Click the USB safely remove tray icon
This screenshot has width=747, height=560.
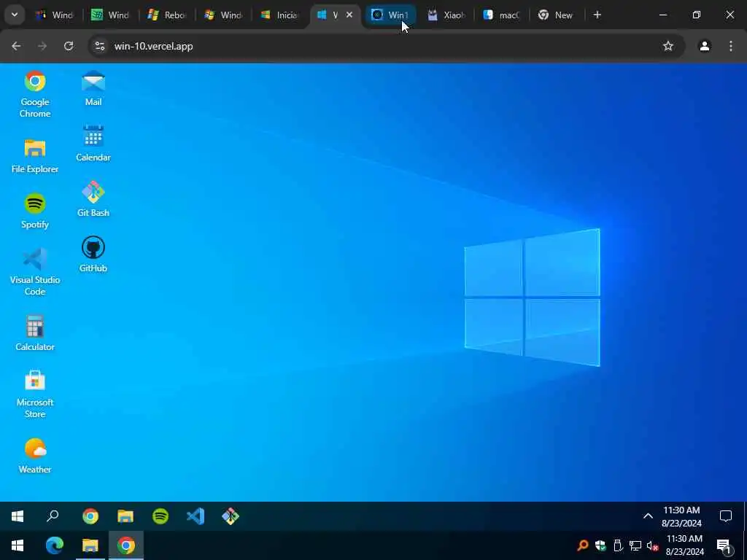point(618,545)
